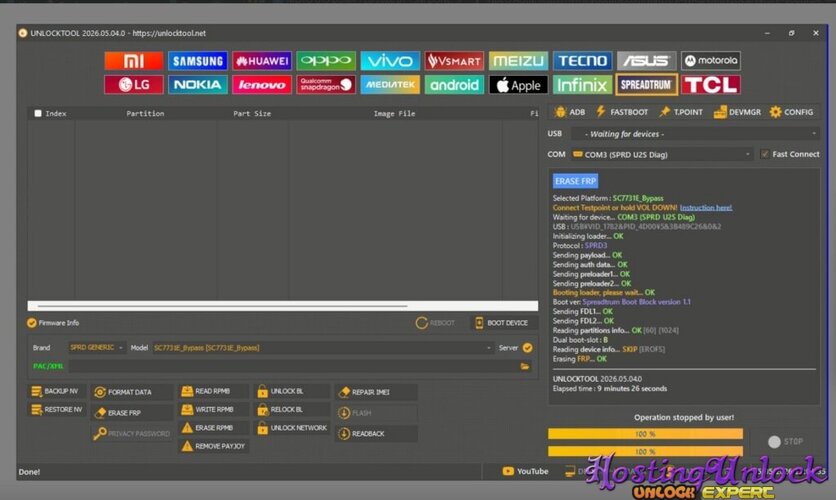
Task: Select the Oppo brand tile
Action: point(326,61)
